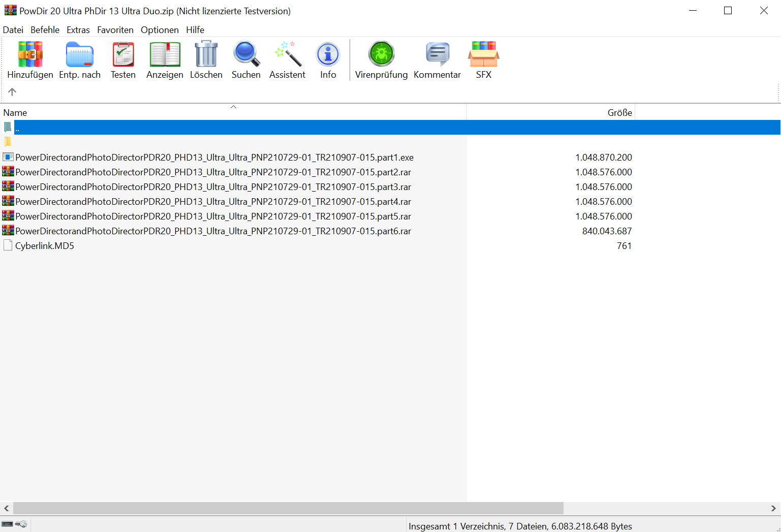This screenshot has width=781, height=532.
Task: Open the Entp. nach extract tool
Action: pos(80,55)
